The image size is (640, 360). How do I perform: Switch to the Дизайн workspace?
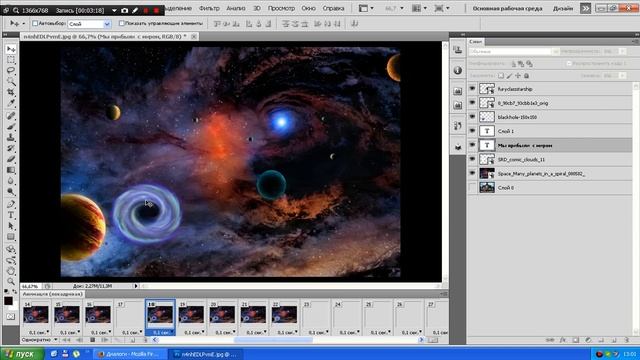[x=562, y=8]
